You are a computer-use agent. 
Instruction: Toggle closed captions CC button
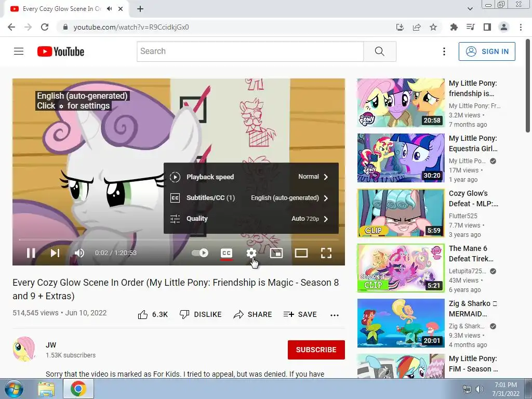(x=227, y=253)
